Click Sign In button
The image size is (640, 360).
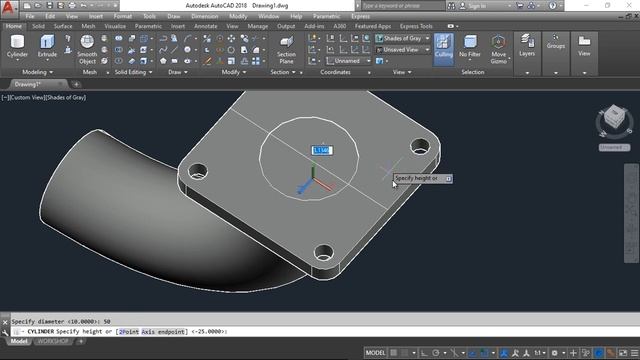point(473,6)
